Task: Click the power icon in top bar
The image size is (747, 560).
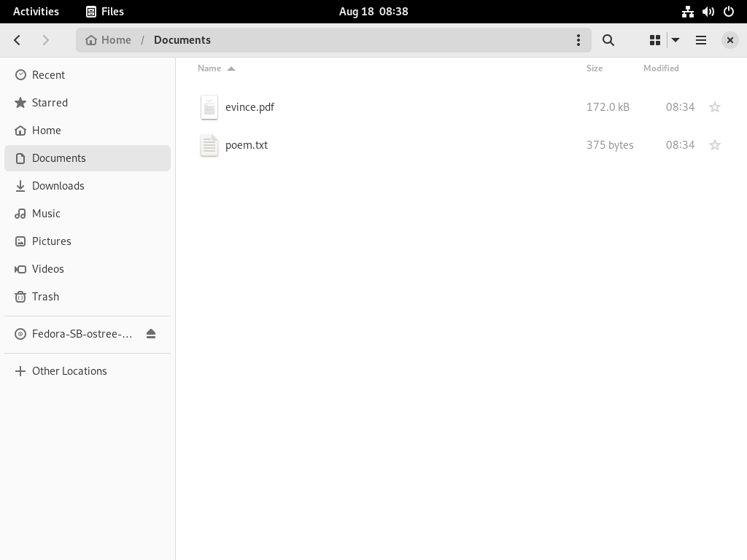Action: point(729,12)
